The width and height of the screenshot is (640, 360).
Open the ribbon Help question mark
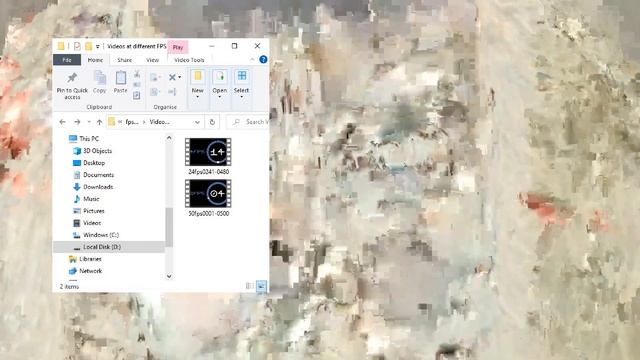coord(263,60)
